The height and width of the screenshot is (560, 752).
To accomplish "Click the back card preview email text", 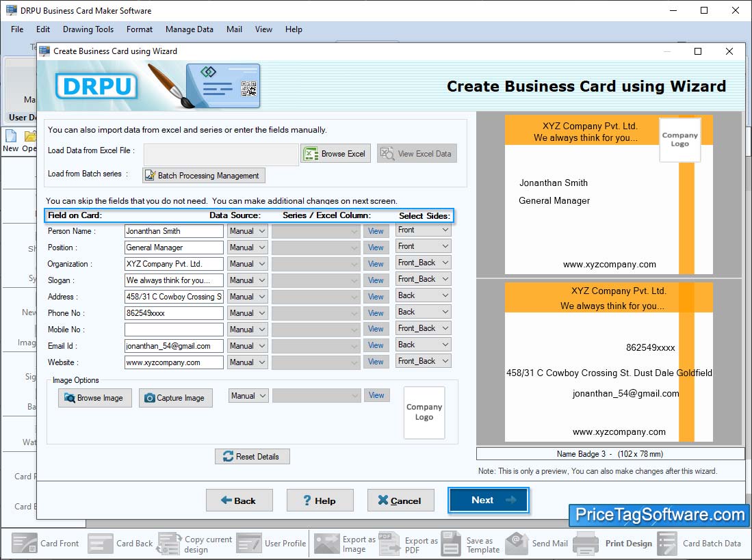I will [625, 394].
